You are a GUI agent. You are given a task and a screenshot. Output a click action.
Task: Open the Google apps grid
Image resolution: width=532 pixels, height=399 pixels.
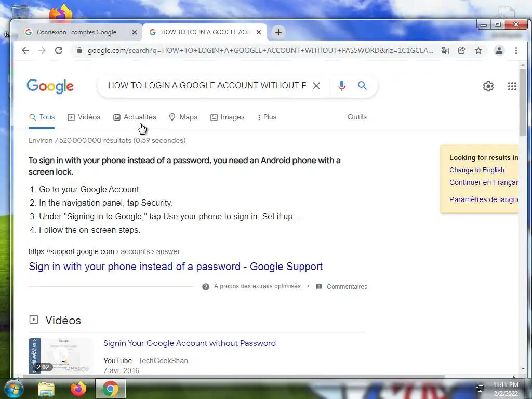click(x=512, y=86)
